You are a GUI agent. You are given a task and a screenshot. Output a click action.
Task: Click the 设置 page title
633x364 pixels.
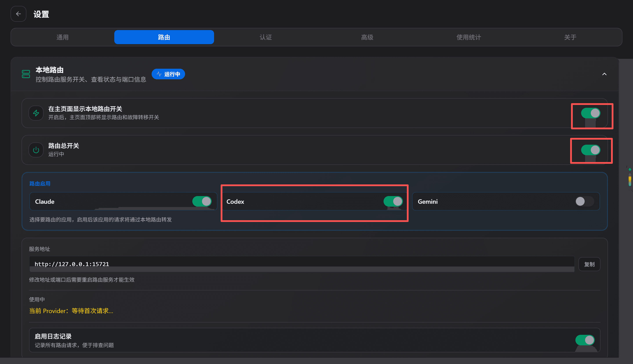pyautogui.click(x=41, y=14)
